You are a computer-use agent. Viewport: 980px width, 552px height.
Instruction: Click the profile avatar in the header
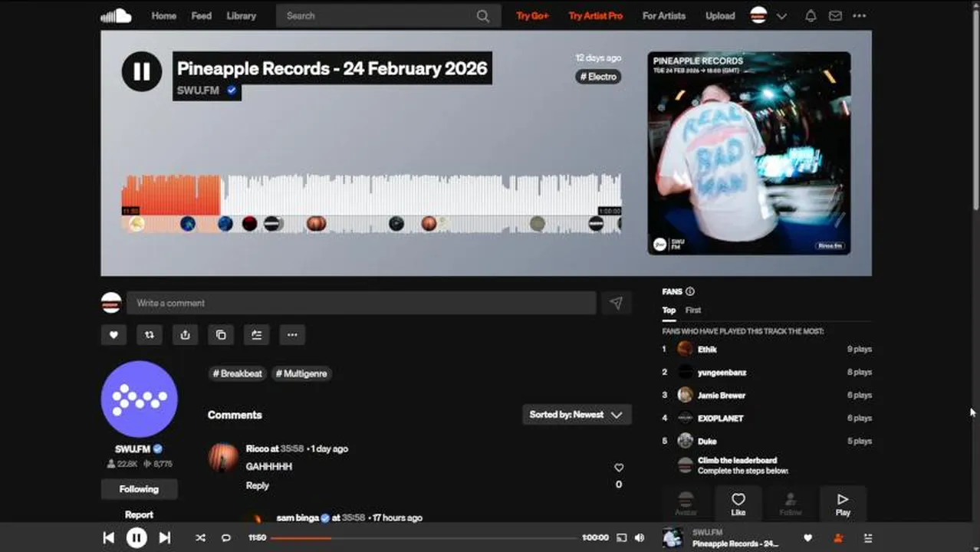758,15
